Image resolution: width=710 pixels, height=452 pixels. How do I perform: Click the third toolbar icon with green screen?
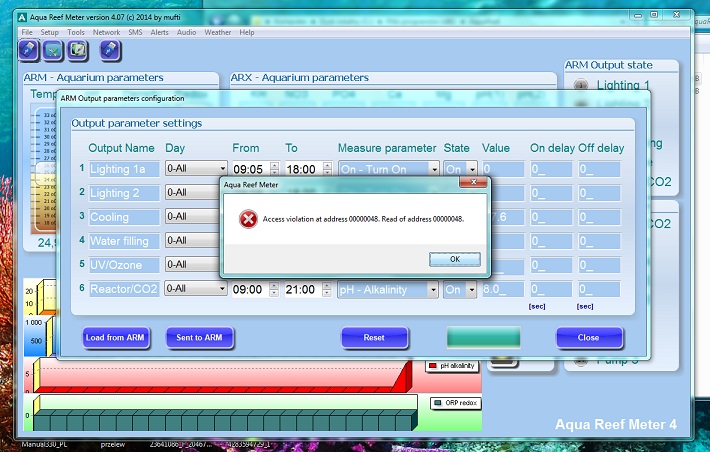coord(77,50)
